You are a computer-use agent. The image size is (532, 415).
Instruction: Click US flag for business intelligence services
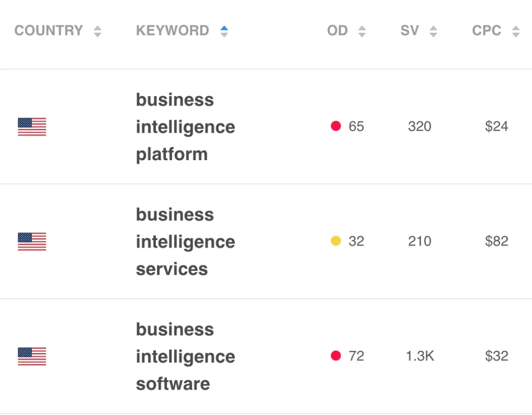[32, 241]
